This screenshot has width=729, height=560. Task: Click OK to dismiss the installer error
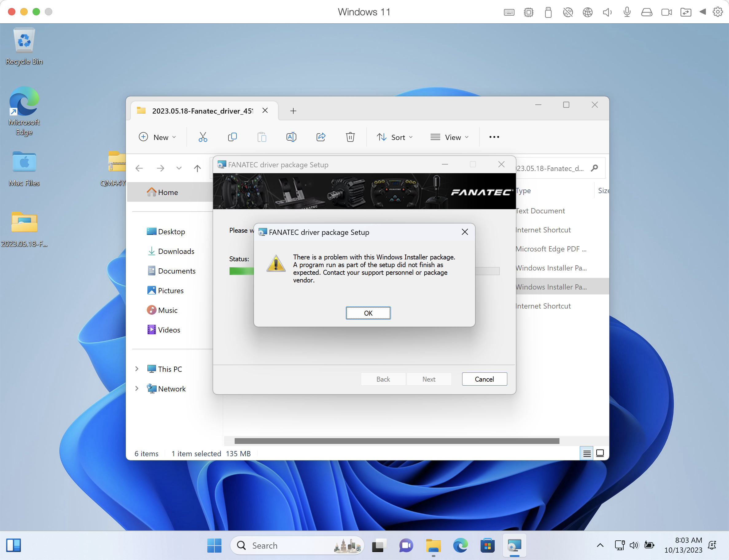(x=368, y=313)
